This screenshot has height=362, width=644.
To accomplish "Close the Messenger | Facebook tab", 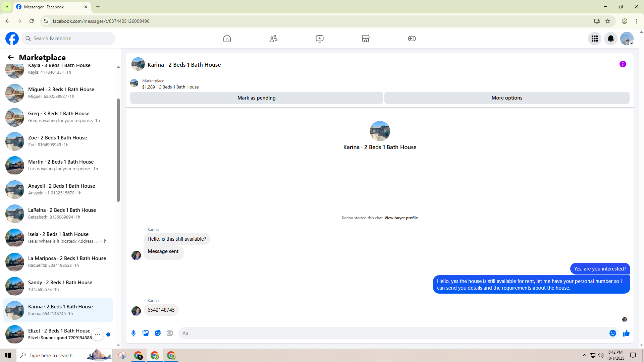I will coord(86,7).
